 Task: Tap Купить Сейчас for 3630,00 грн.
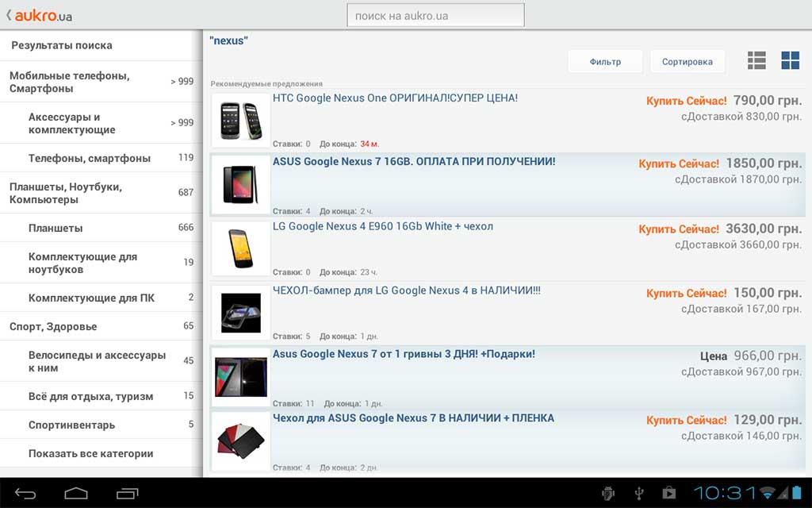point(679,229)
